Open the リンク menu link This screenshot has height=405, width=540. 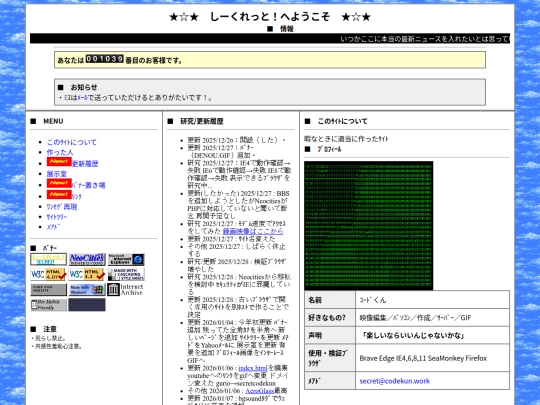pos(77,196)
